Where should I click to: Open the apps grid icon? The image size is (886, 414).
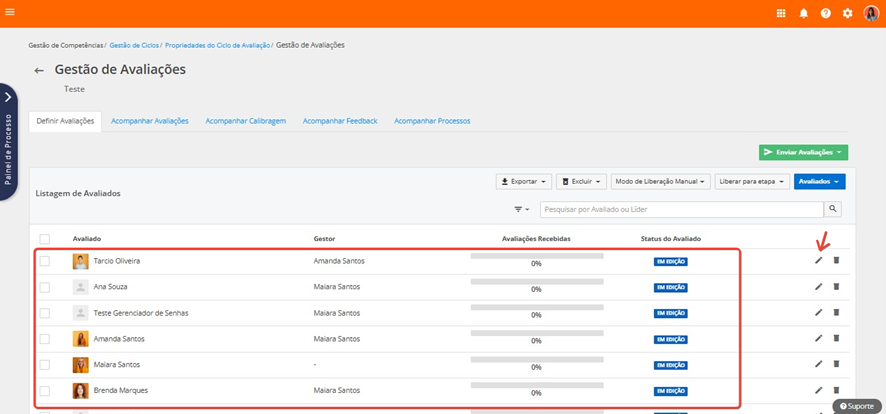[781, 13]
